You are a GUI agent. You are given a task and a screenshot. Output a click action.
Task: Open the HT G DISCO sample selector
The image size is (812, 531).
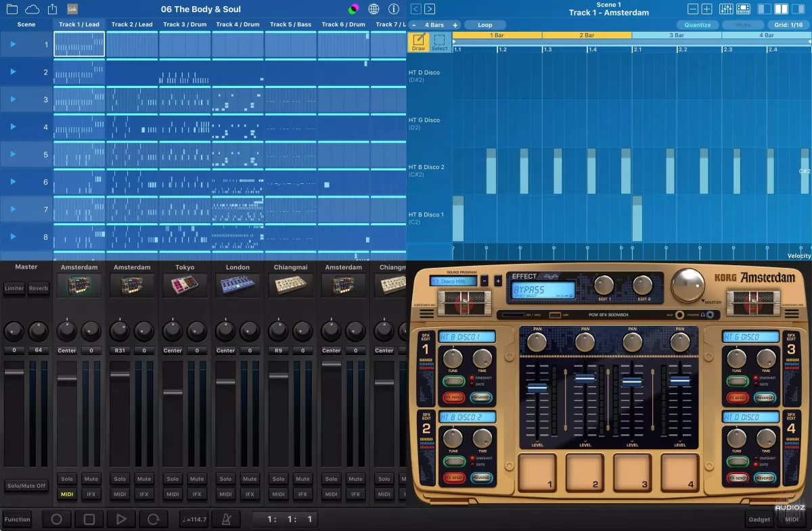coord(750,337)
